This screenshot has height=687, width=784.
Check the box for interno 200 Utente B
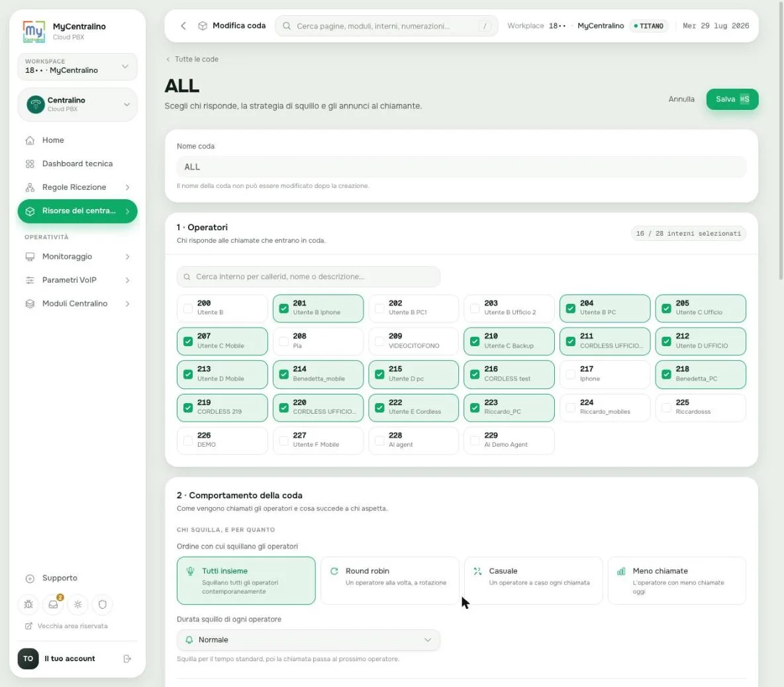[188, 308]
